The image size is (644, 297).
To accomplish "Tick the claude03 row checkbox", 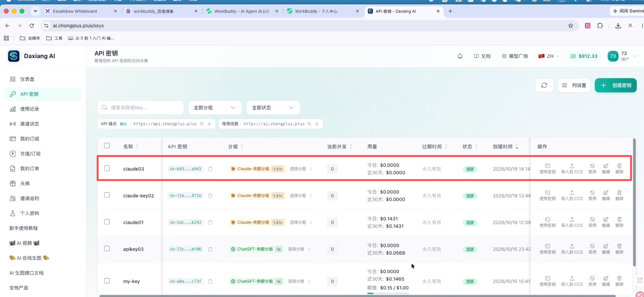I will [107, 168].
